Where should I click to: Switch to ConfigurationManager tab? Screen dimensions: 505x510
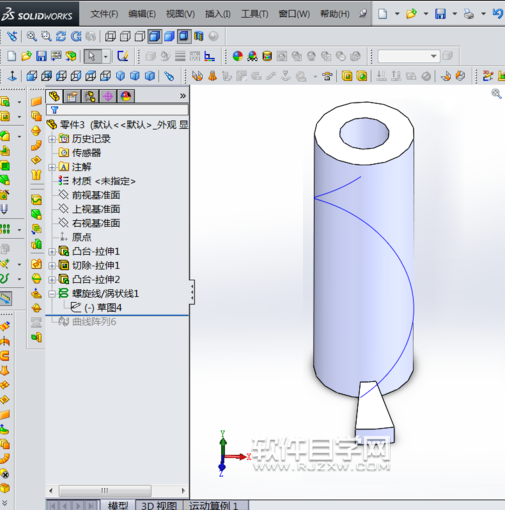tap(90, 96)
